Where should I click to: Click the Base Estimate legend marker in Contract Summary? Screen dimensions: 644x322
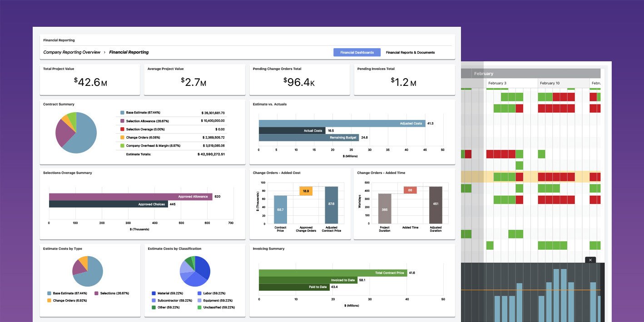click(122, 113)
